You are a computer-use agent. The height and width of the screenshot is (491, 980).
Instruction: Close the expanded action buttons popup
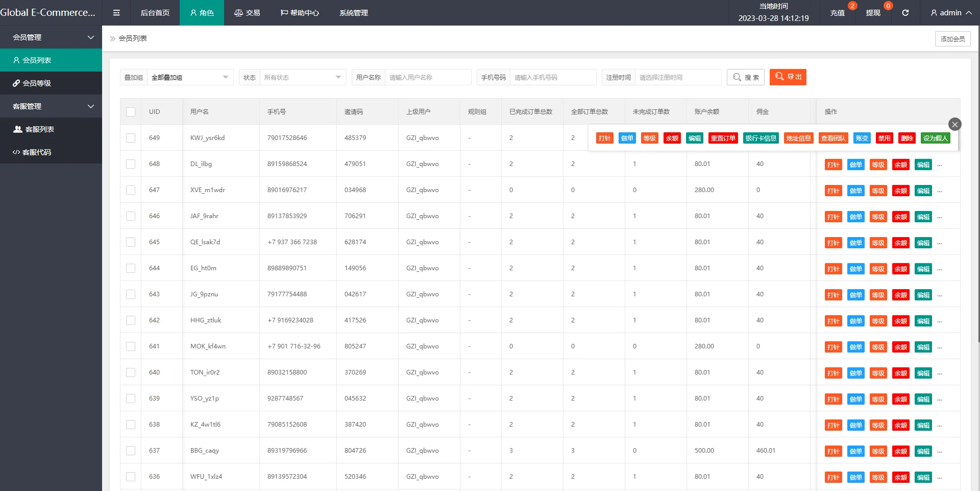point(954,124)
